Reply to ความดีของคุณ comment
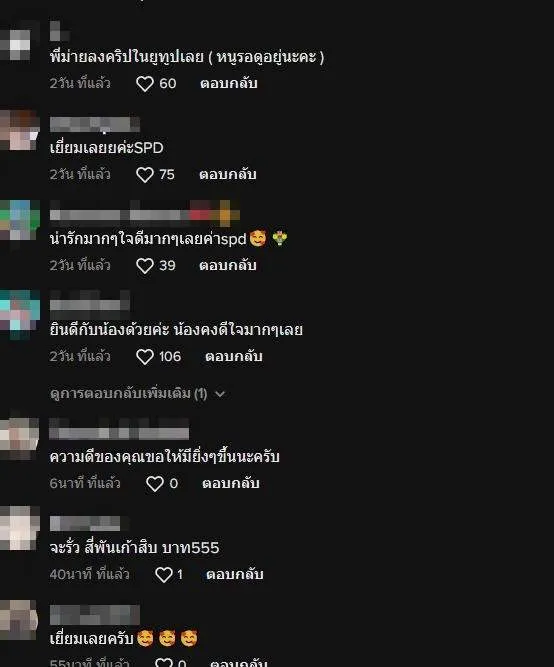Image resolution: width=554 pixels, height=667 pixels. click(x=231, y=483)
